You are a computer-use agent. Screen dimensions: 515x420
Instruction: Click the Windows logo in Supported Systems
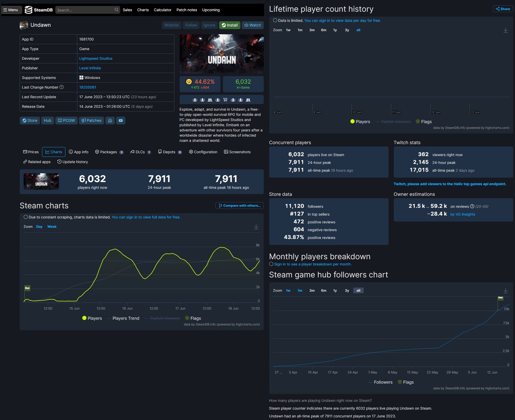pyautogui.click(x=81, y=78)
